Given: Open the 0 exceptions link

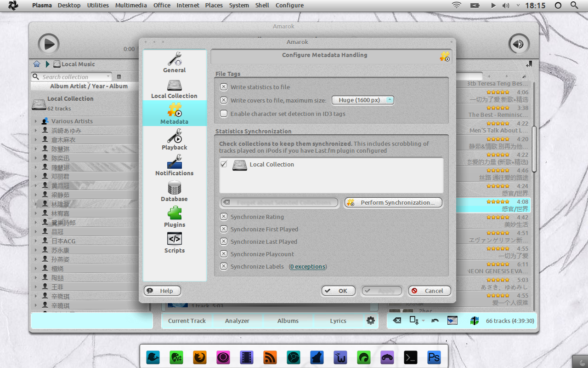Looking at the screenshot, I should pyautogui.click(x=308, y=266).
